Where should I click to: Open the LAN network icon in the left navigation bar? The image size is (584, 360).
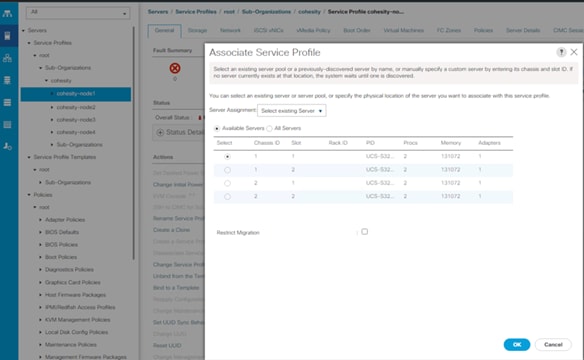point(7,58)
